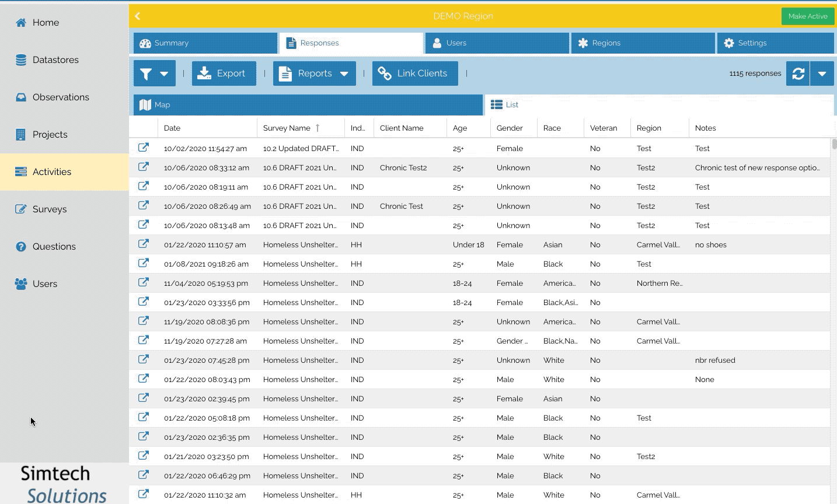Click the refresh responses icon
837x504 pixels.
tap(798, 73)
